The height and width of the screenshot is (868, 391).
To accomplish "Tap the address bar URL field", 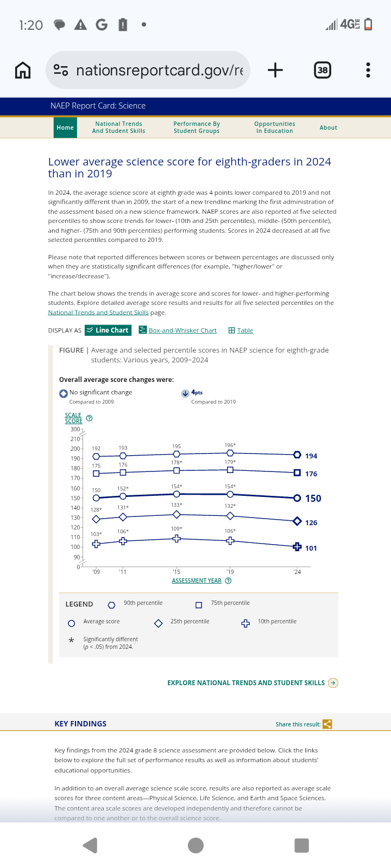I will coord(160,70).
